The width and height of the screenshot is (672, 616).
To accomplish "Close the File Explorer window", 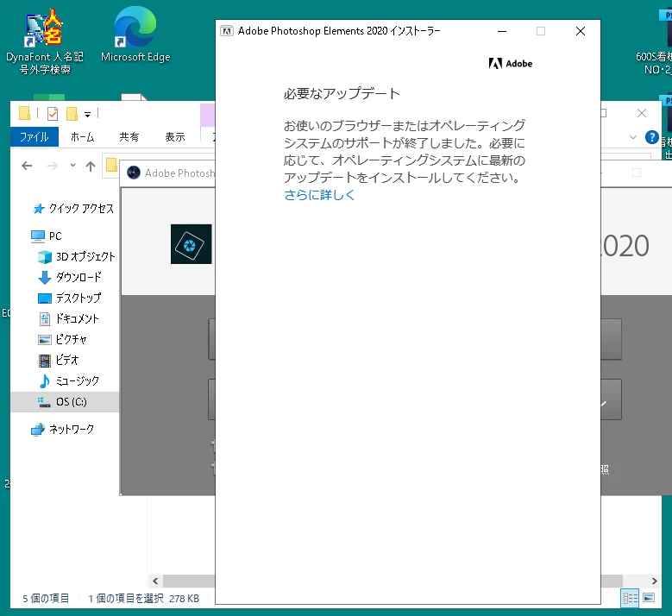I will [642, 113].
